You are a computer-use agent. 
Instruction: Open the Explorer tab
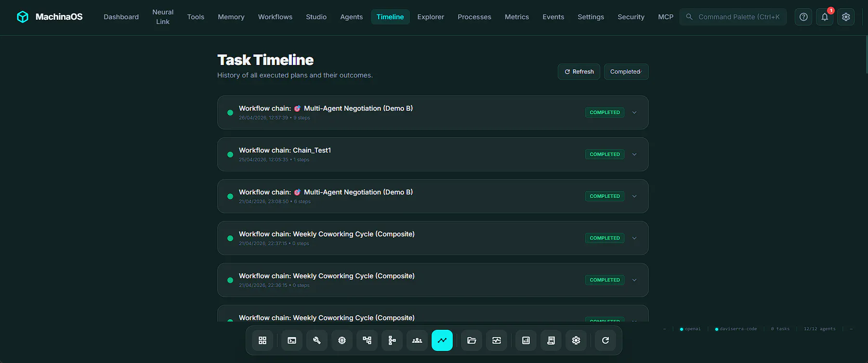coord(431,17)
